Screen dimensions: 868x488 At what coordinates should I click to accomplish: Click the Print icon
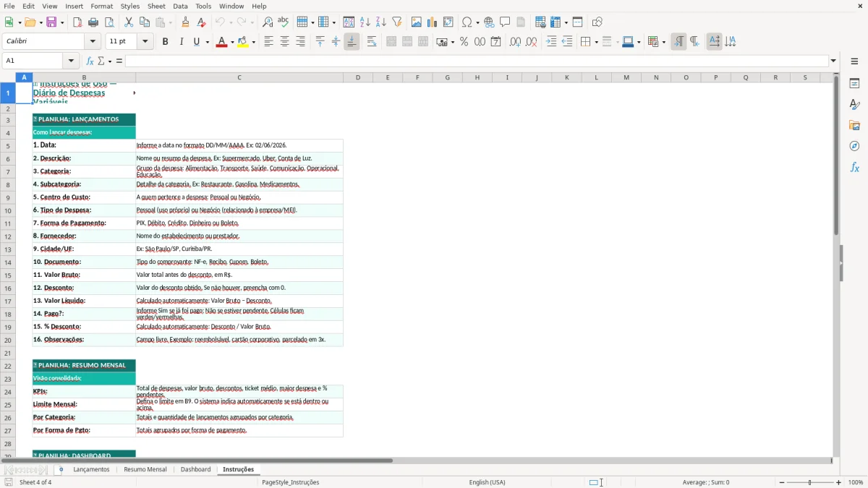tap(93, 22)
